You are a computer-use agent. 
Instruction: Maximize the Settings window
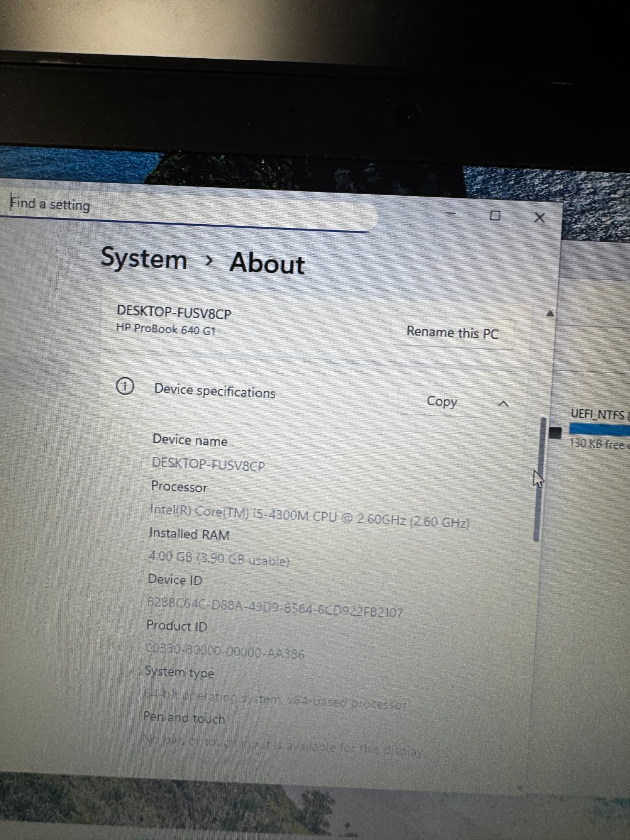pos(495,215)
